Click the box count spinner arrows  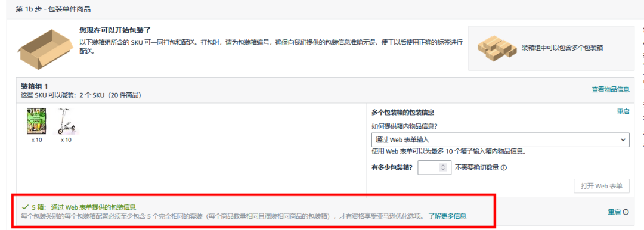[442, 167]
